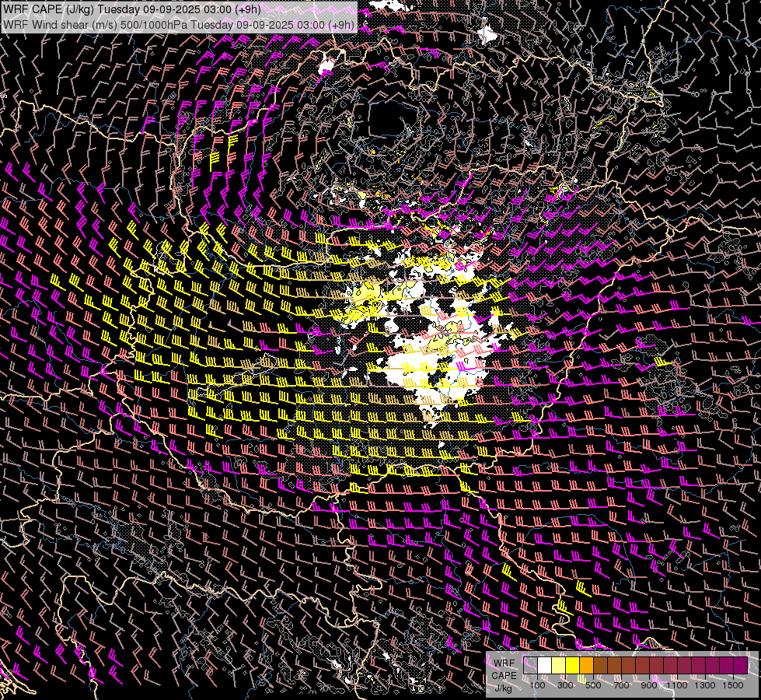761x700 pixels.
Task: Click the CAPE label in the legend
Action: 504,676
